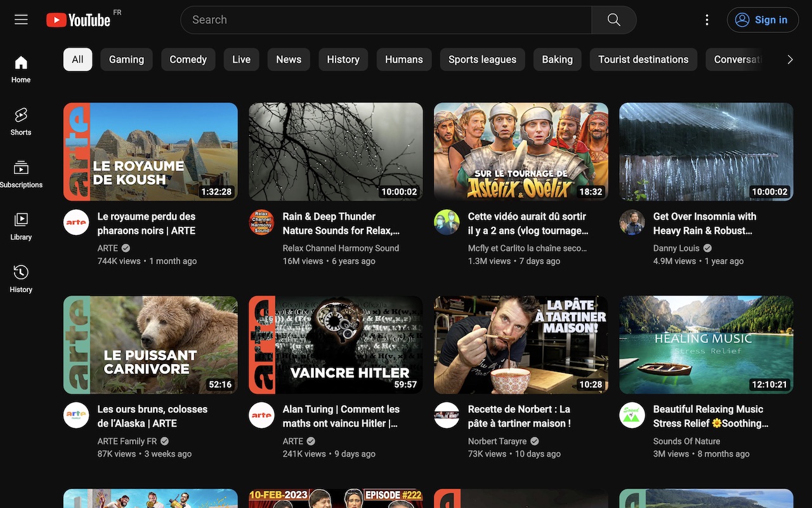Open La pâte à tartiner thumbnail
812x508 pixels.
tap(521, 345)
